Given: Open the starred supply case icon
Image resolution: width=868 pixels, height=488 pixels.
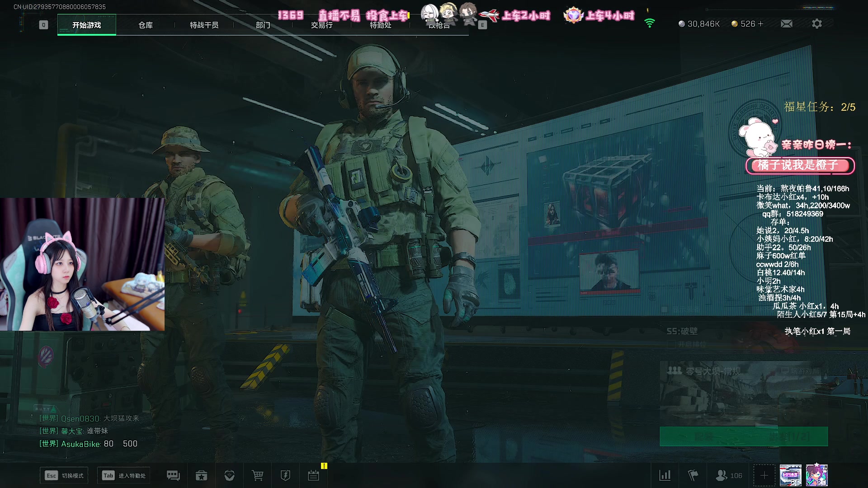Looking at the screenshot, I should tap(201, 475).
